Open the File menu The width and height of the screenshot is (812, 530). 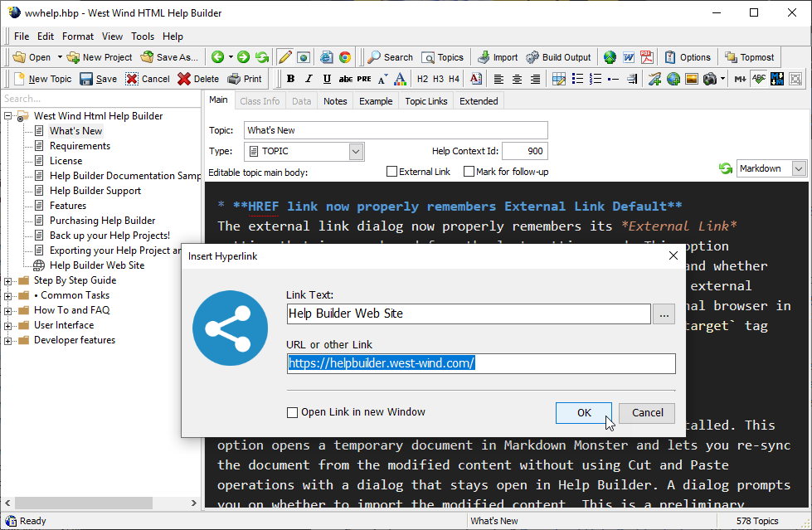tap(22, 36)
